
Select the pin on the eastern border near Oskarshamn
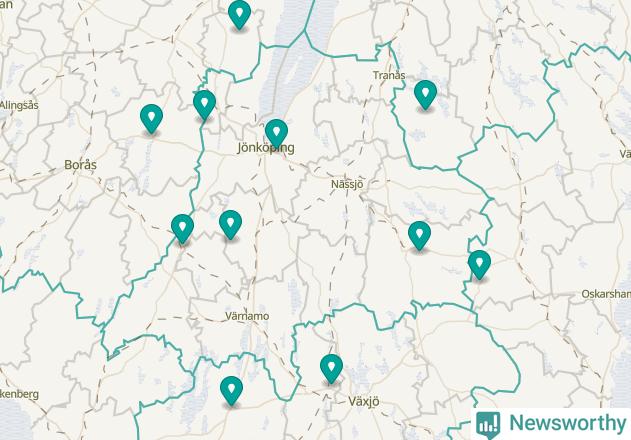point(479,264)
